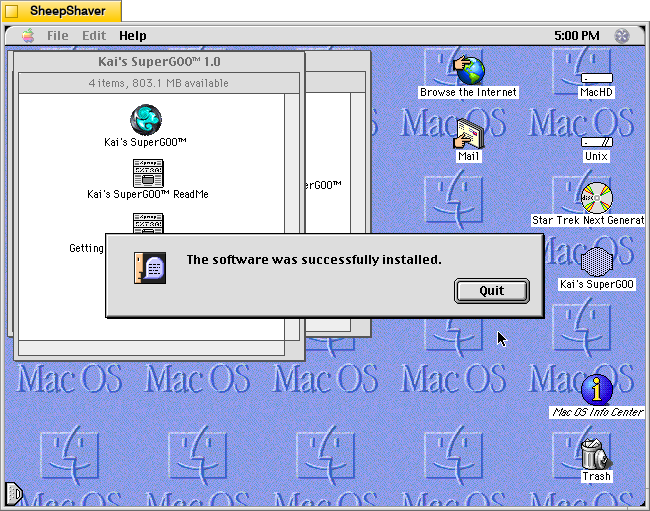Click the application menu icon beside the clock
This screenshot has height=511, width=650.
[x=621, y=36]
